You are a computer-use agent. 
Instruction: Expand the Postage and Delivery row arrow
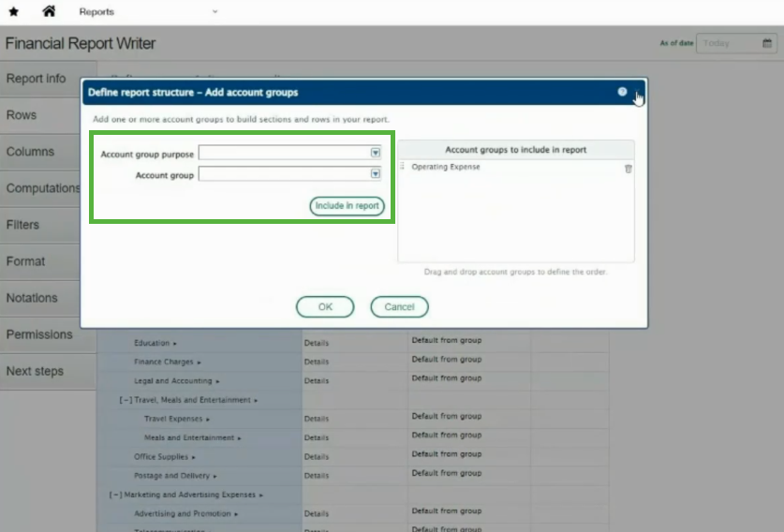214,477
